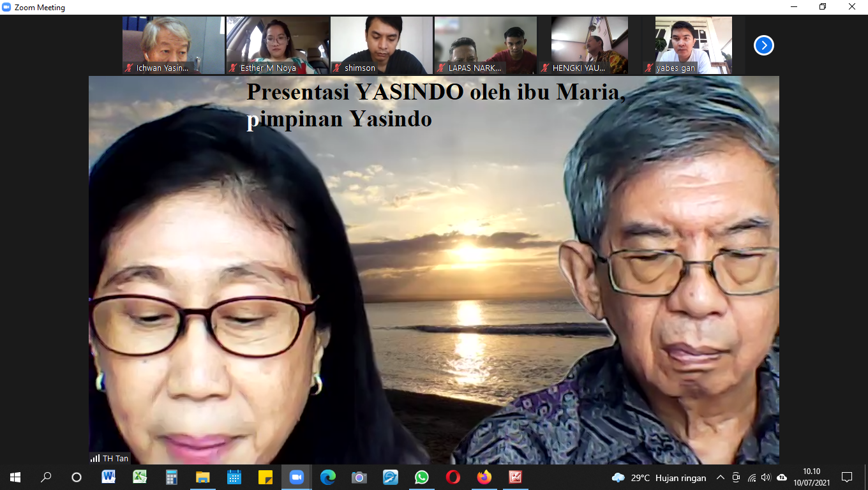Image resolution: width=868 pixels, height=490 pixels.
Task: Open Microsoft Edge from the taskbar
Action: tap(327, 477)
